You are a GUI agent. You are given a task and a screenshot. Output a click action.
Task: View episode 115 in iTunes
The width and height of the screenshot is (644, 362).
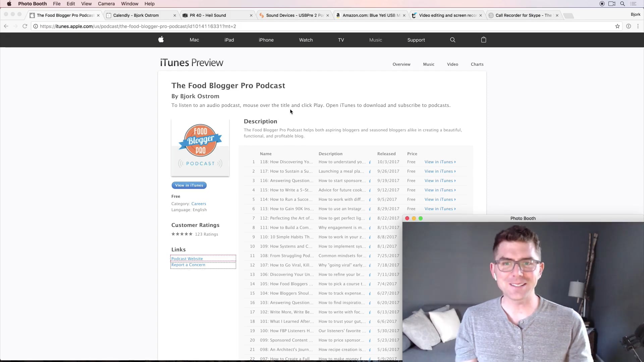click(x=440, y=190)
